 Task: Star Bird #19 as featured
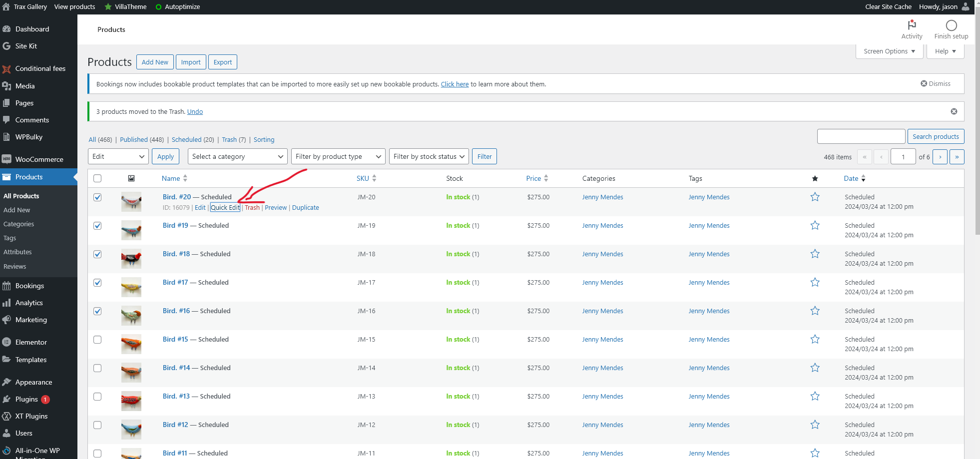point(815,225)
